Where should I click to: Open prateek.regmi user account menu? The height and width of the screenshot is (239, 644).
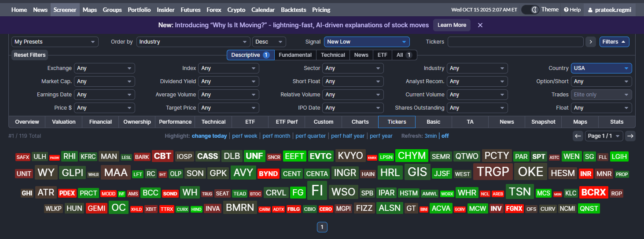[610, 10]
